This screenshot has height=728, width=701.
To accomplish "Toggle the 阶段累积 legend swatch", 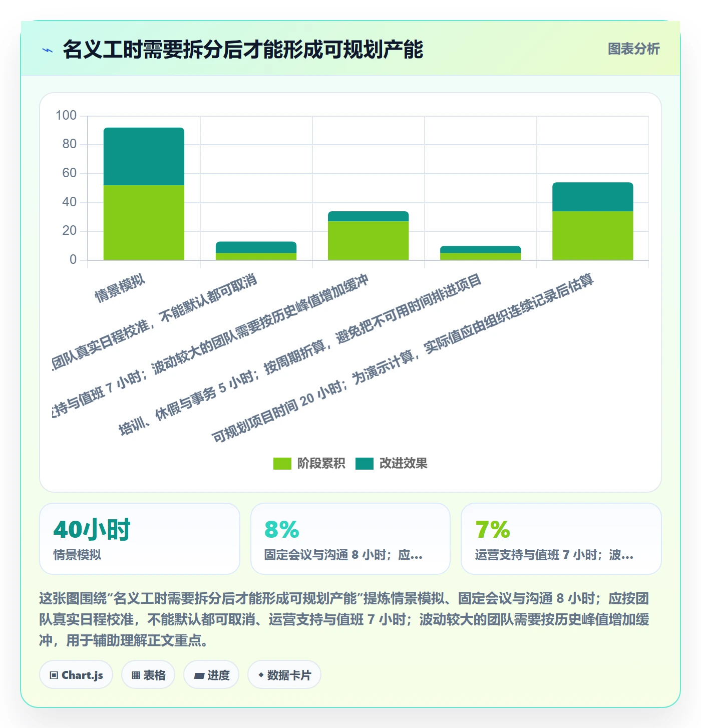I will coord(282,464).
